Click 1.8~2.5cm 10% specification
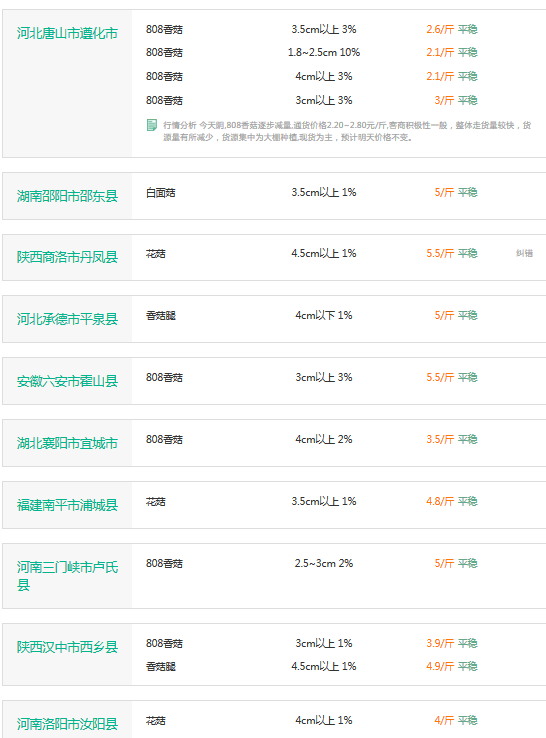The width and height of the screenshot is (546, 738). coord(324,53)
